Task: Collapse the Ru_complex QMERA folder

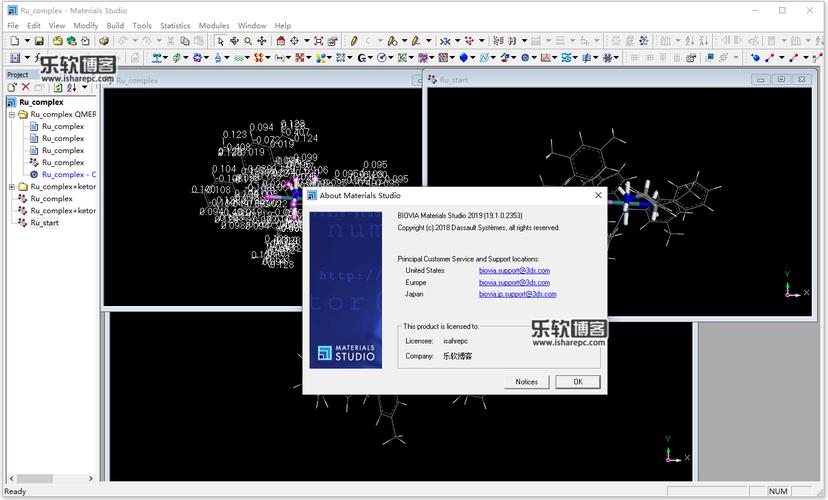Action: (x=12, y=115)
